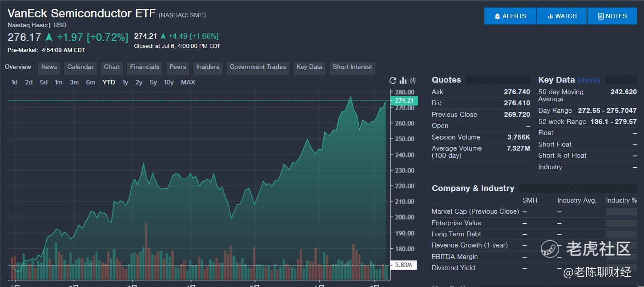Open the NOTES button
The width and height of the screenshot is (644, 287).
(x=612, y=16)
